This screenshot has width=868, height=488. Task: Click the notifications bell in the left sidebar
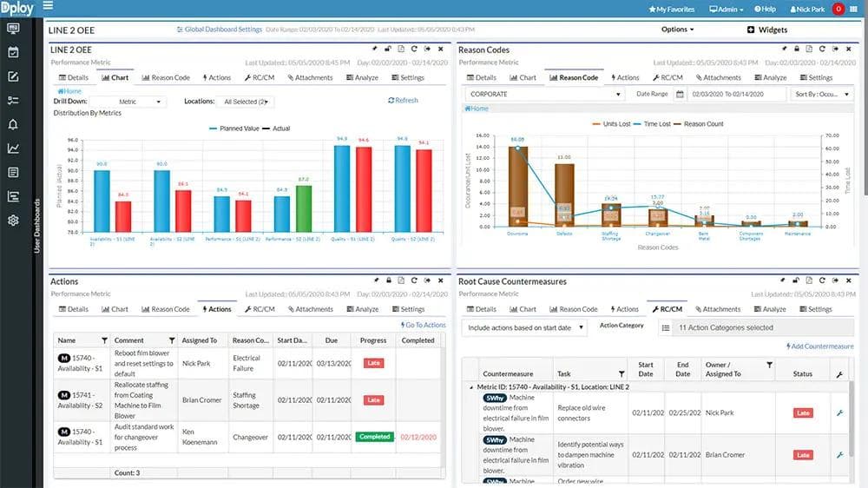click(x=13, y=124)
